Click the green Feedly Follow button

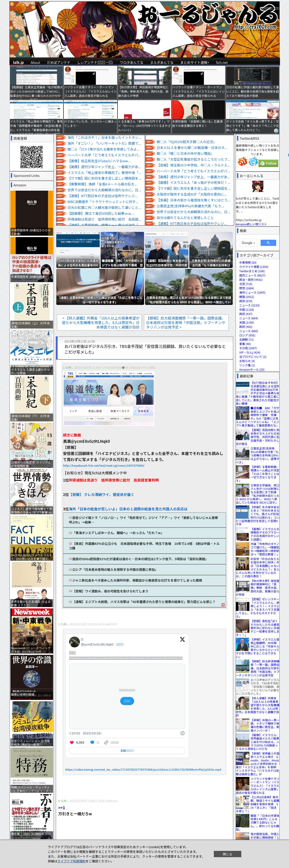(269, 163)
